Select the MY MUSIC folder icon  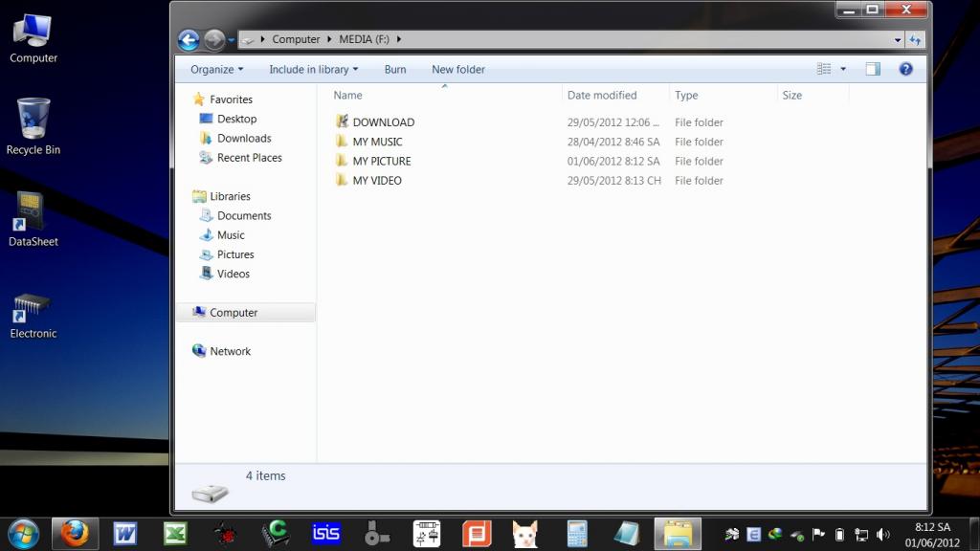pos(342,142)
